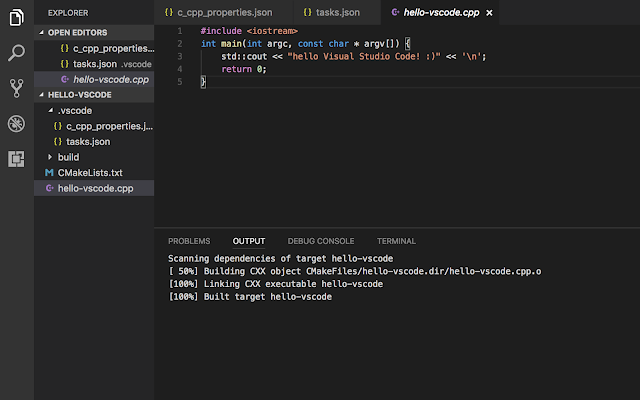Open the Debug Console panel tab
Viewport: 640px width, 400px height.
(x=321, y=241)
